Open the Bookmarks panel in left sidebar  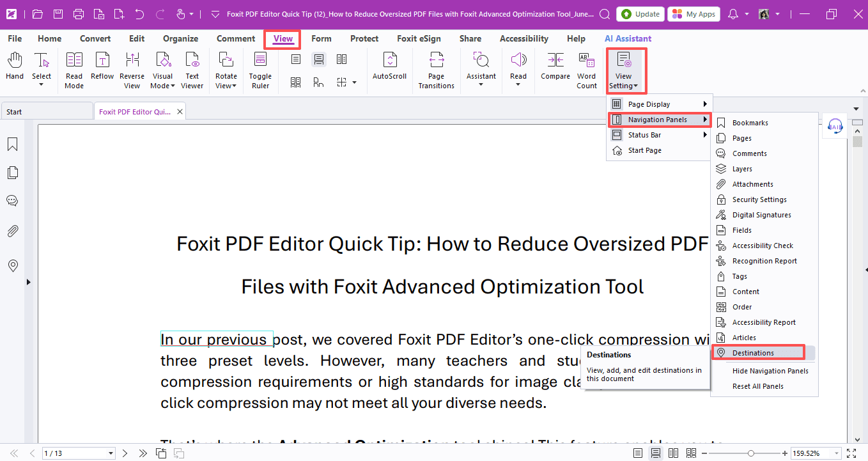pos(12,145)
